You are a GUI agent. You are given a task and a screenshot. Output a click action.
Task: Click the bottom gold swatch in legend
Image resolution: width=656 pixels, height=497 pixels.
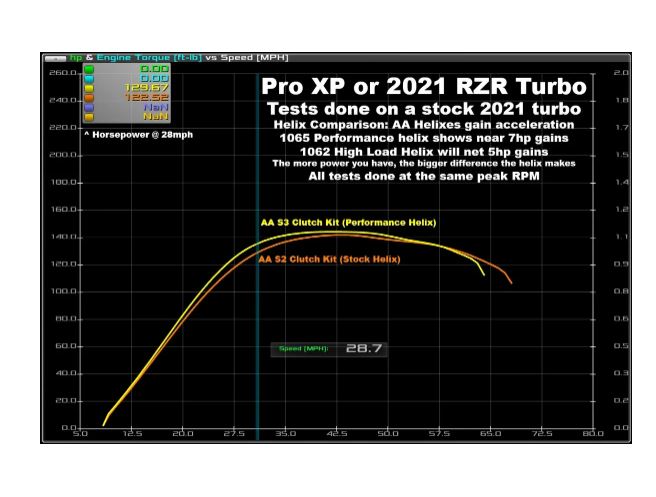pos(90,116)
